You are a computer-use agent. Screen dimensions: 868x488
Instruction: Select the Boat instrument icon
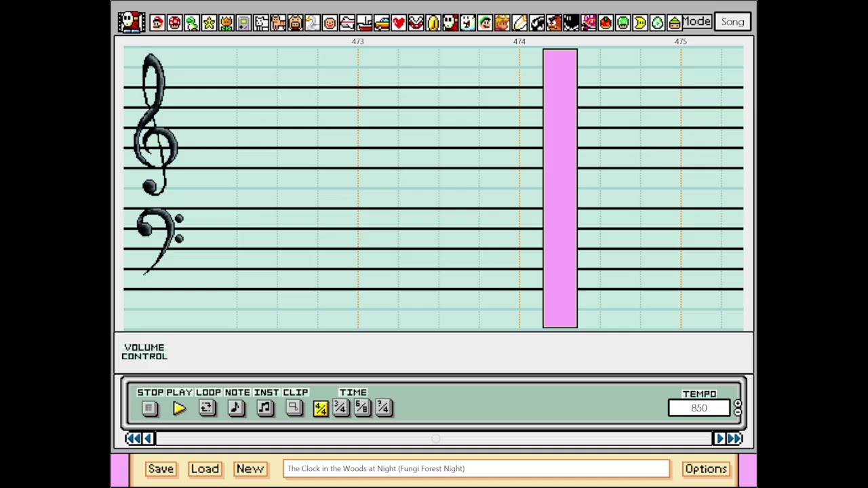point(364,22)
